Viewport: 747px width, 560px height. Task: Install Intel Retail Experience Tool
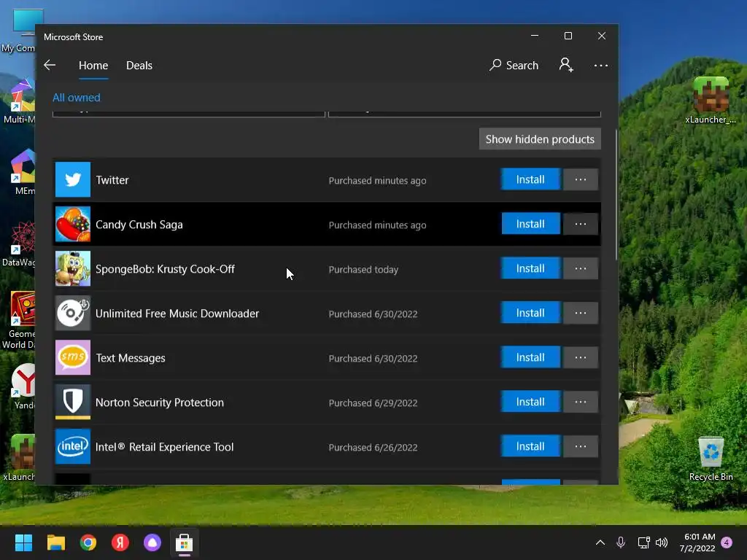pos(531,446)
